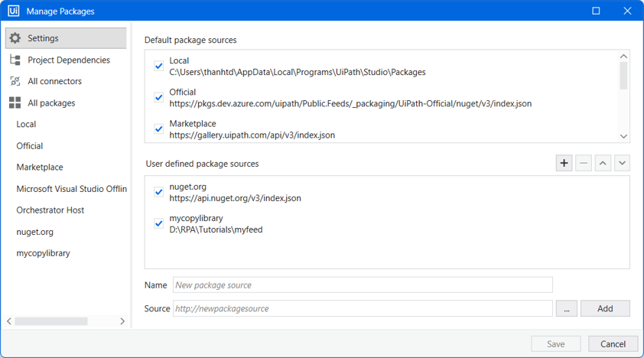The image size is (644, 358).
Task: Select All packages in sidebar
Action: 51,103
